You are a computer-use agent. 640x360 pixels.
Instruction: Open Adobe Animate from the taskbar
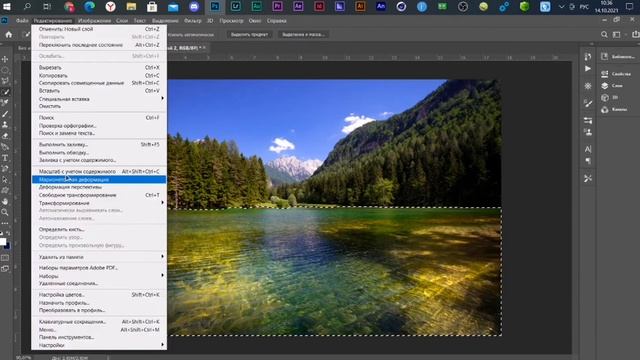point(381,7)
